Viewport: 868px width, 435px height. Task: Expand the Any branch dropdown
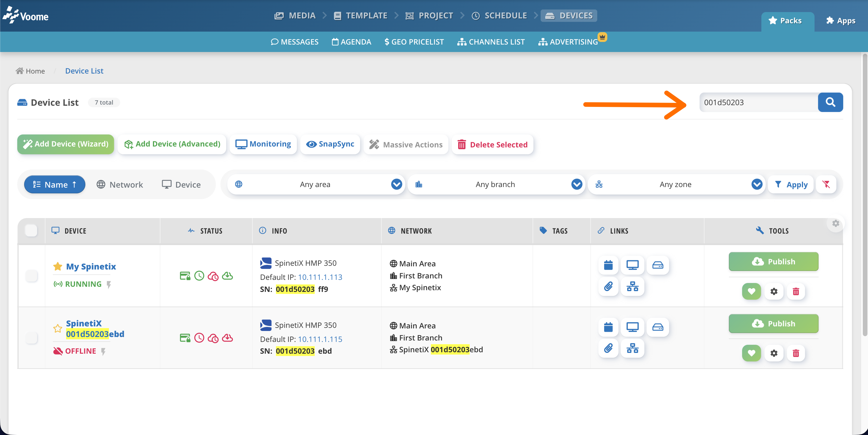coord(496,184)
